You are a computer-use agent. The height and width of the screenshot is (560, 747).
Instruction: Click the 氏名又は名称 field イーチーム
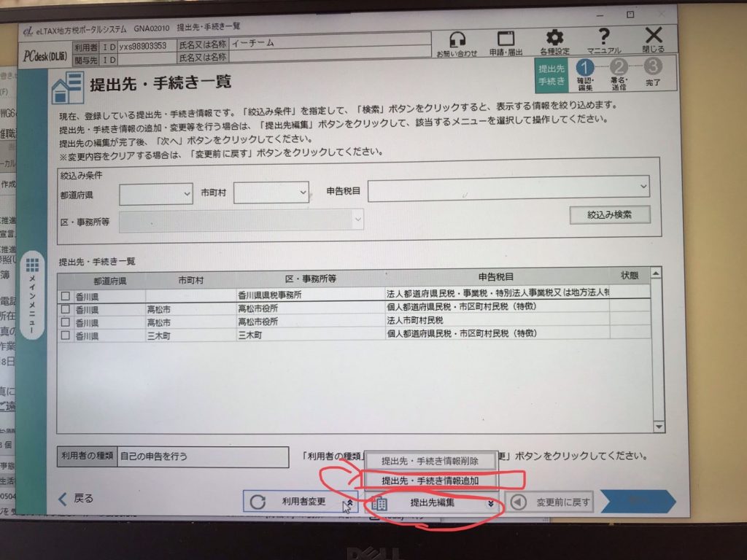(330, 42)
